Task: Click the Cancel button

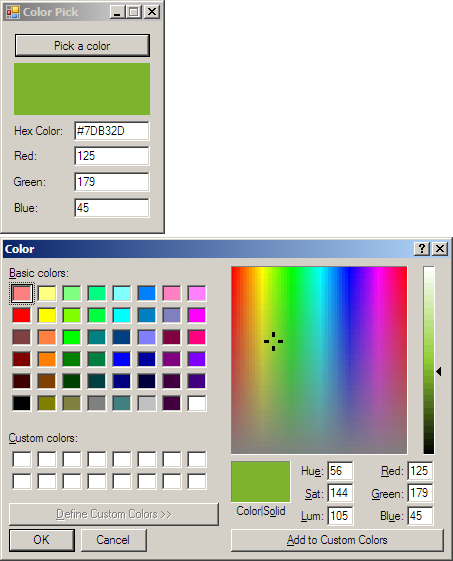Action: point(114,540)
